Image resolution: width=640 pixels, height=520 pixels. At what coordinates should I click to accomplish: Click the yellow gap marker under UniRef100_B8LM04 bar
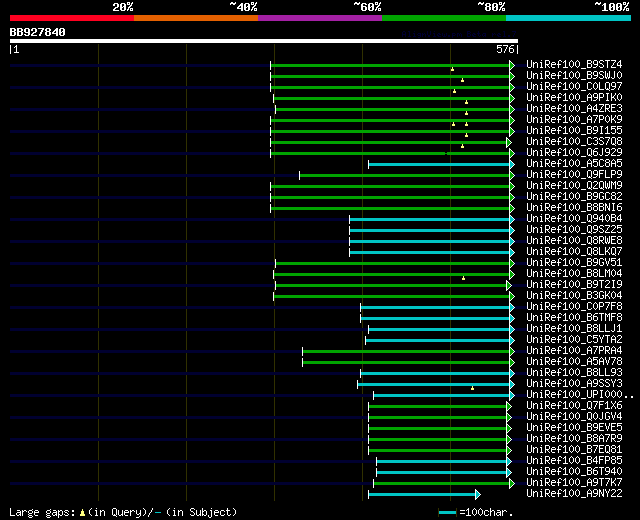[463, 278]
